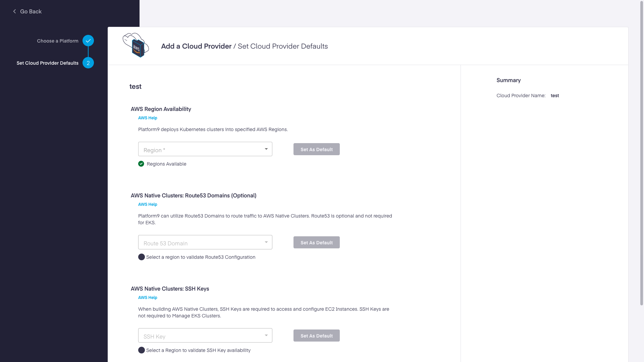The image size is (644, 362).
Task: Go to the Choose a Platform step
Action: click(58, 41)
